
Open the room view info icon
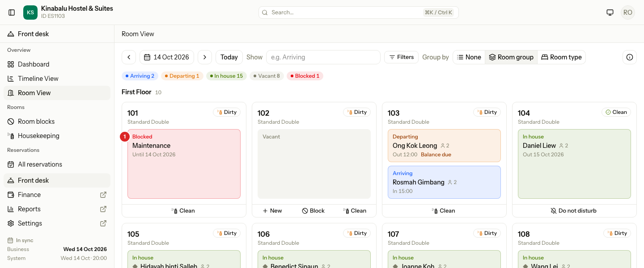(630, 57)
